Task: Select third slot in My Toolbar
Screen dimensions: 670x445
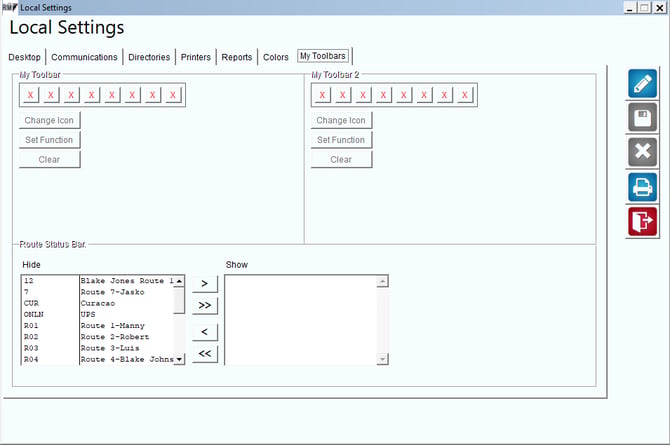Action: [71, 95]
